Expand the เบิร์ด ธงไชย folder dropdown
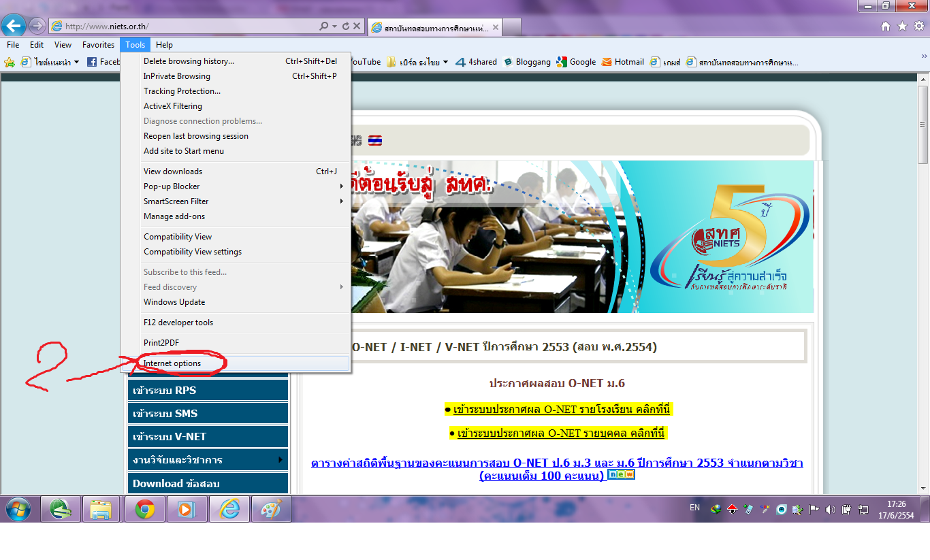This screenshot has width=930, height=560. point(445,62)
